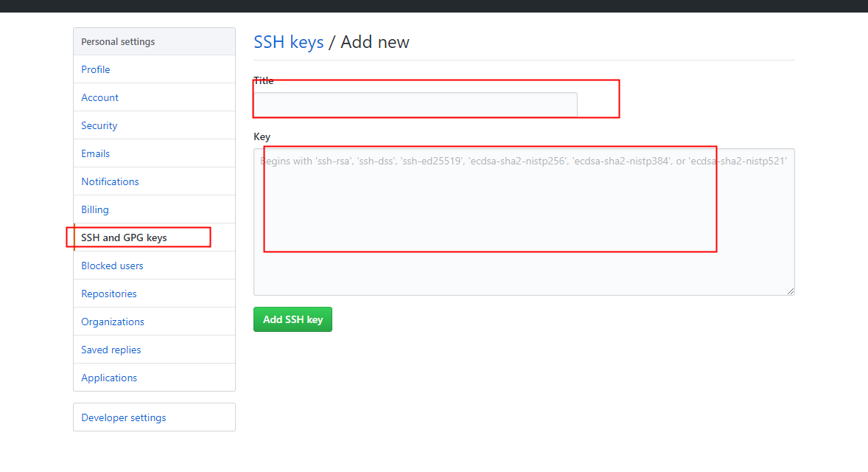Select Saved replies in sidebar
Screen dimensions: 868x472
[x=111, y=350]
